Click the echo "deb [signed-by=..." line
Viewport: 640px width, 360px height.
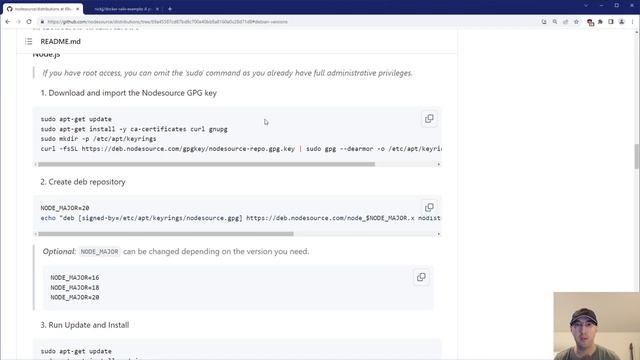click(240, 218)
